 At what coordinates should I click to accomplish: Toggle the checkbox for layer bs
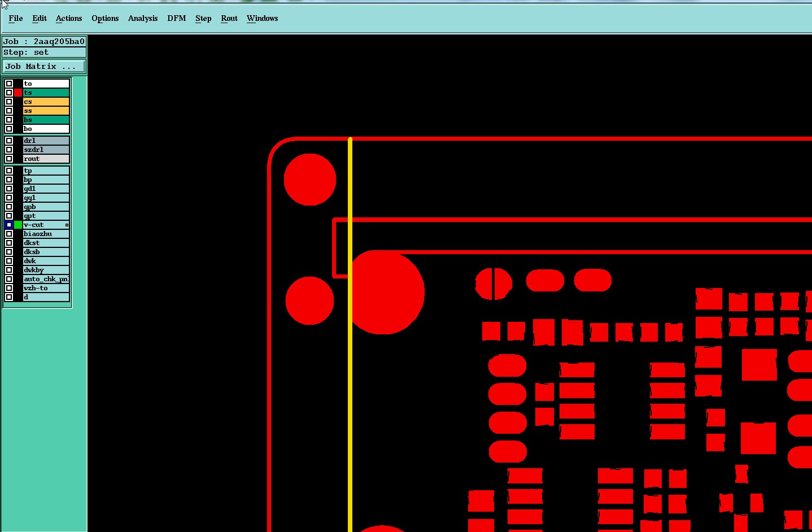[9, 120]
